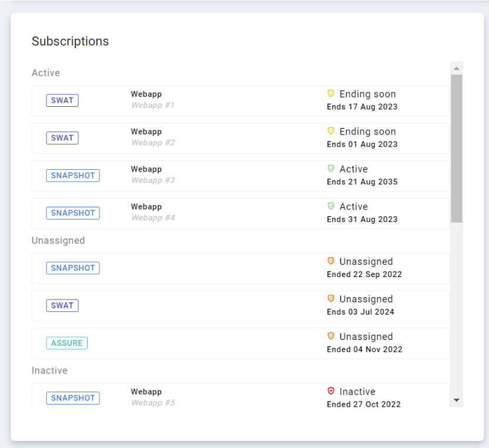Image resolution: width=489 pixels, height=448 pixels.
Task: Click orange shield on ASSURE row
Action: point(331,336)
